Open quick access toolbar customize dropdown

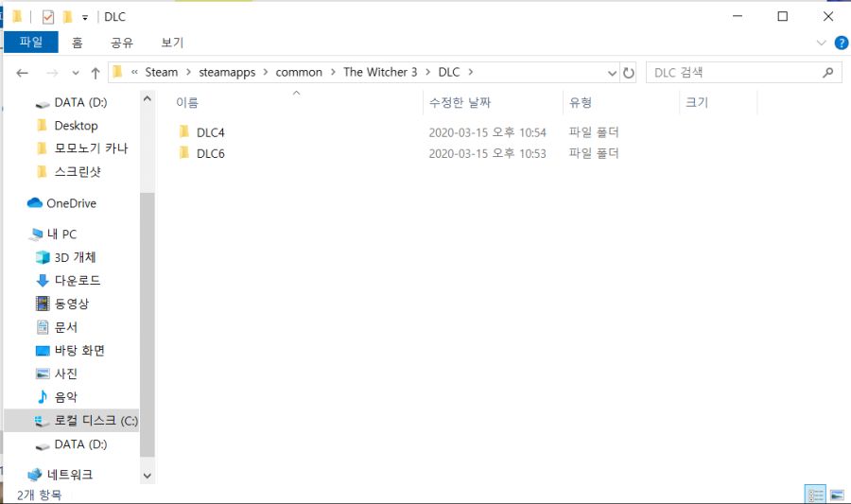pos(85,17)
